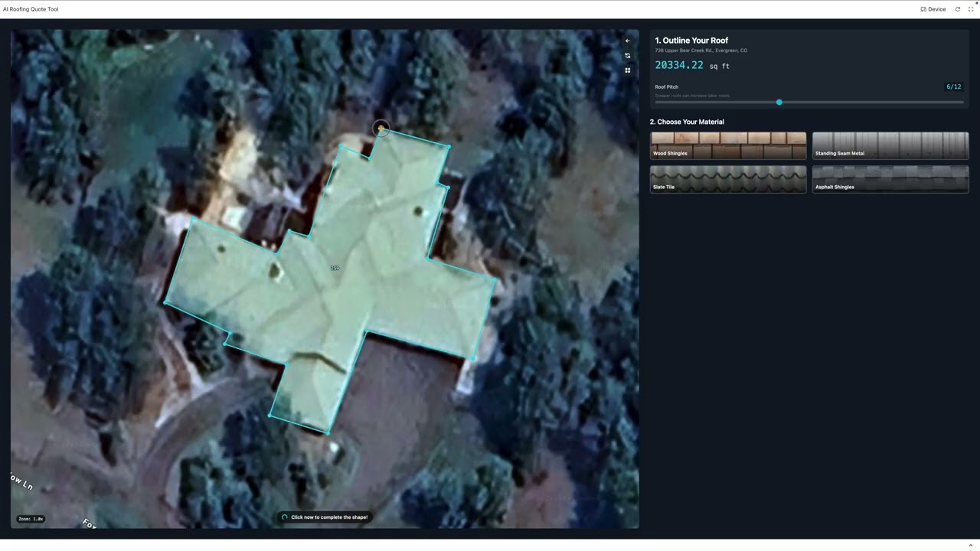
Task: Click the AI Roofing Quote Tool title
Action: [x=31, y=9]
